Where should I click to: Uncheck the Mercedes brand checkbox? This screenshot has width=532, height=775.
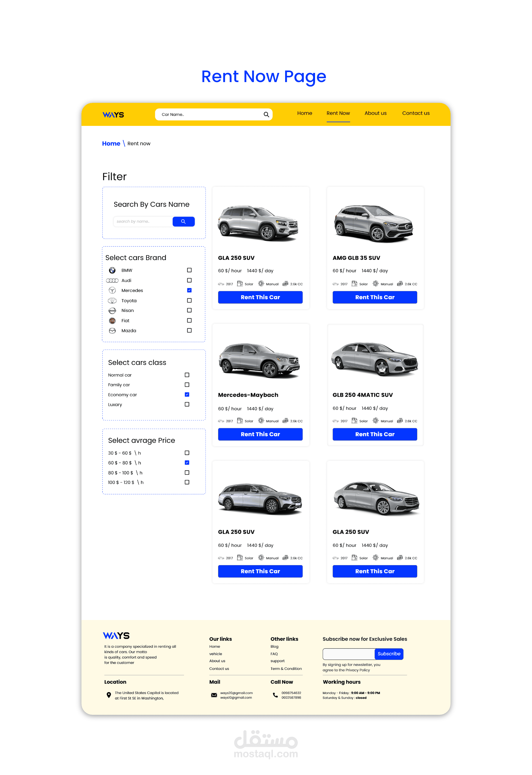(189, 290)
